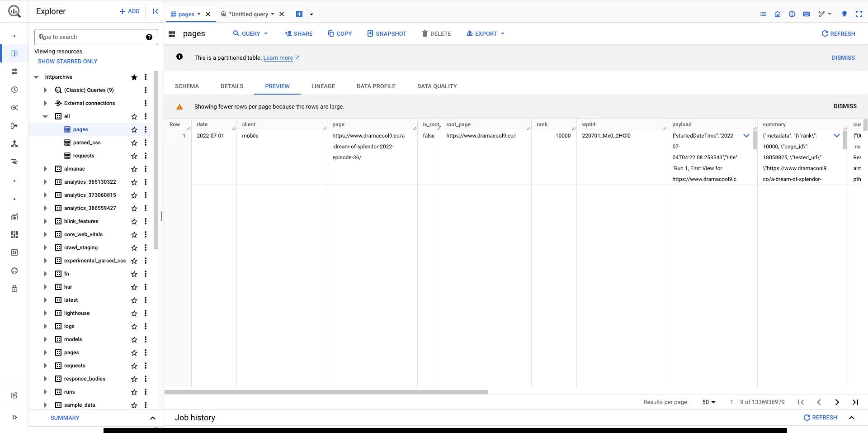Click the horizontal scrollbar of preview table
The height and width of the screenshot is (433, 868).
(x=325, y=392)
